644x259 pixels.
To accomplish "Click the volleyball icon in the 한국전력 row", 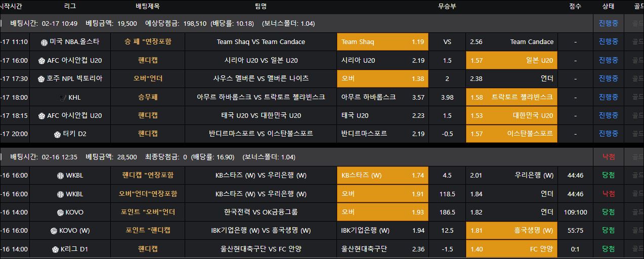I will (x=60, y=212).
